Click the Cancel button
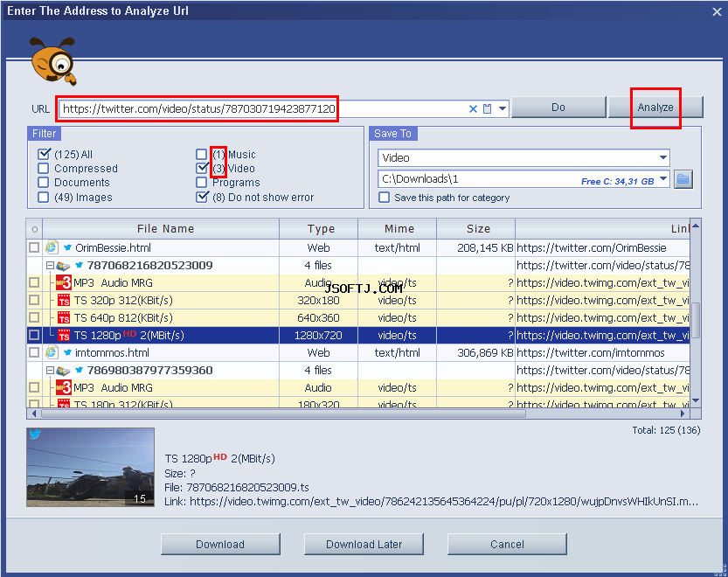The width and height of the screenshot is (728, 577). click(x=507, y=544)
